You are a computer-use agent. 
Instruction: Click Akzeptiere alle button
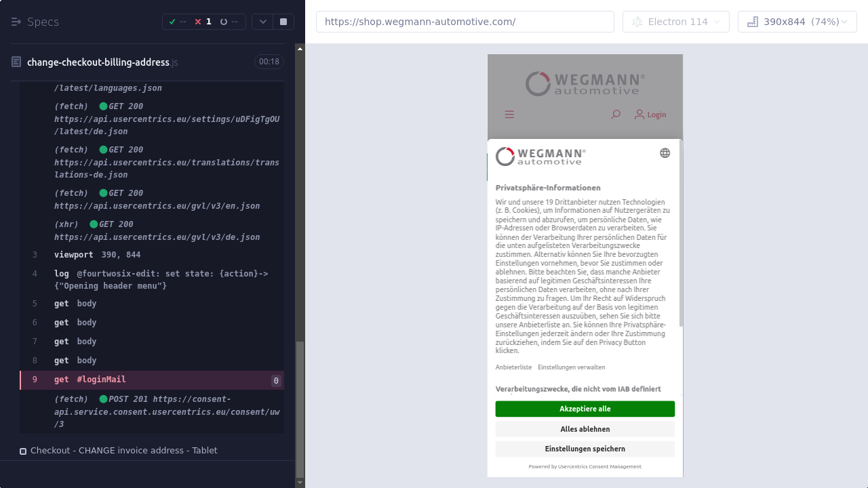point(585,409)
